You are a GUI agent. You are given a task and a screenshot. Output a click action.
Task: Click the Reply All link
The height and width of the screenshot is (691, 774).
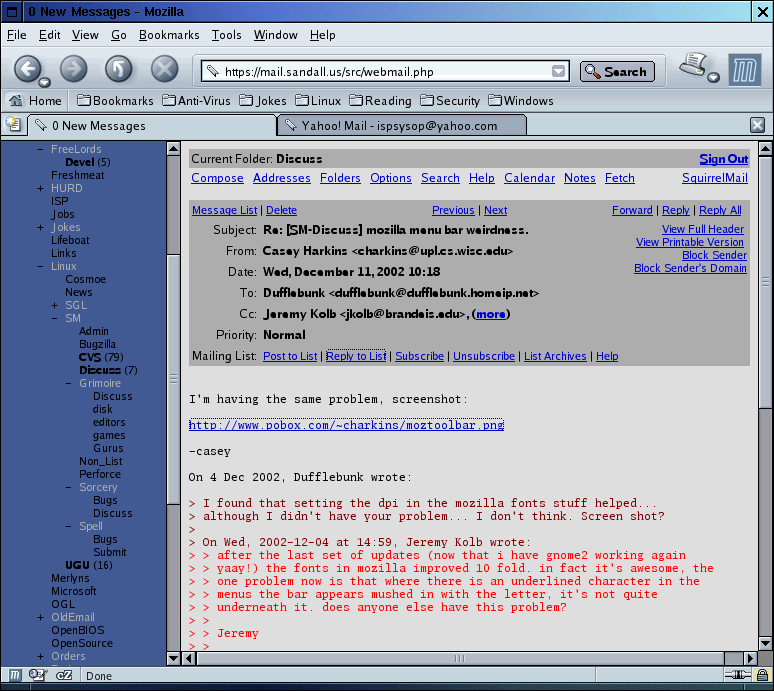(720, 210)
